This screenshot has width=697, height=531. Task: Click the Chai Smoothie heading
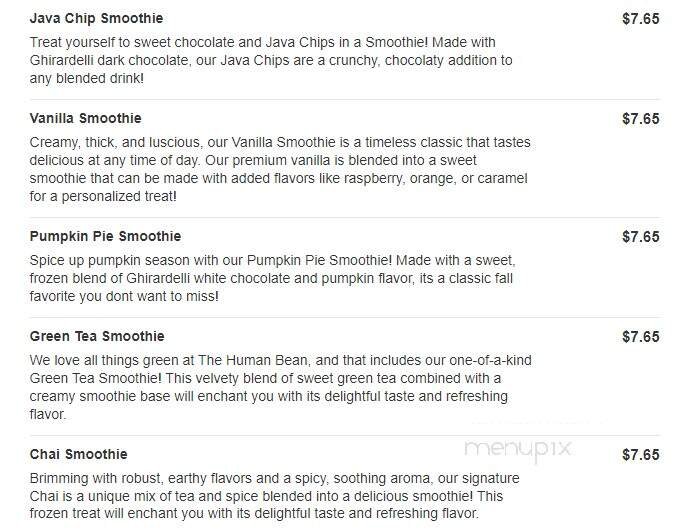pos(78,455)
